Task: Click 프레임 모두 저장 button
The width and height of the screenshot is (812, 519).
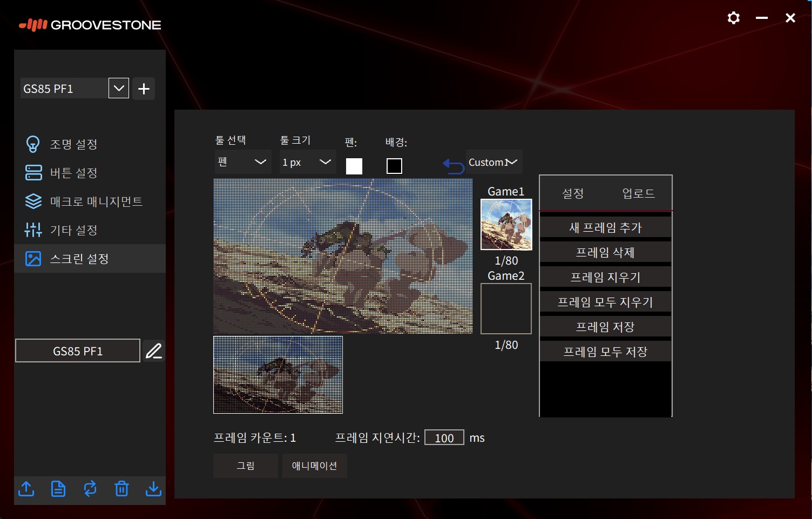Action: (606, 352)
